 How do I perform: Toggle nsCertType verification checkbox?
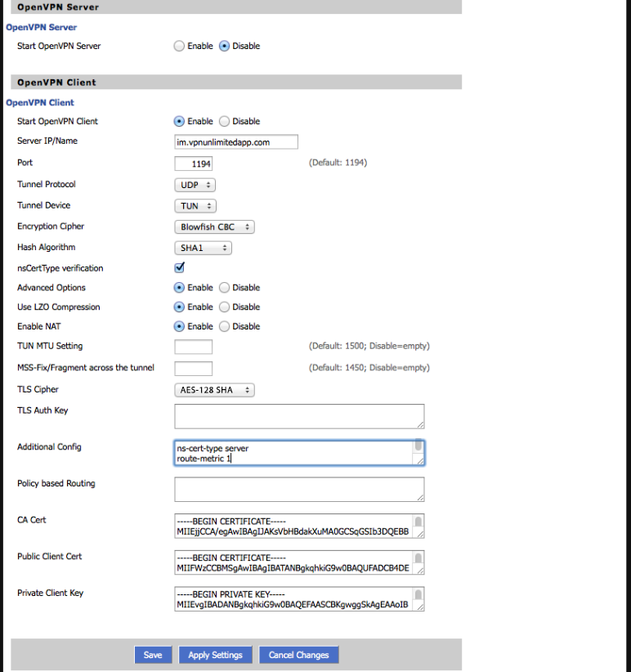click(180, 268)
